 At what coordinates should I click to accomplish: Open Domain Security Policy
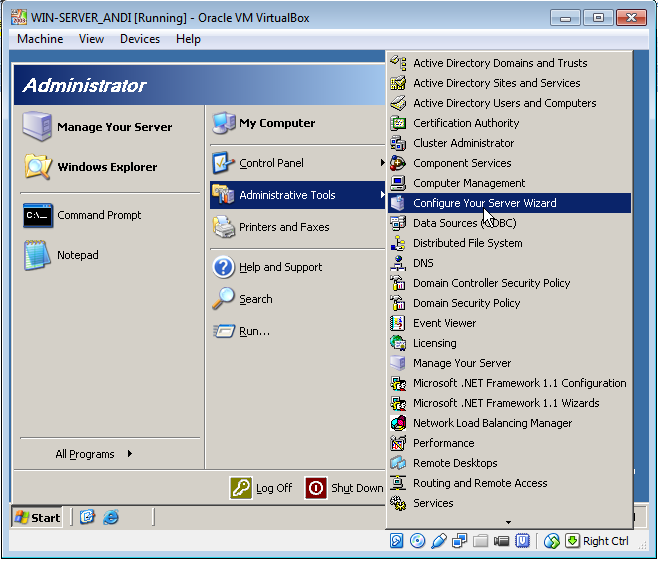(x=509, y=303)
